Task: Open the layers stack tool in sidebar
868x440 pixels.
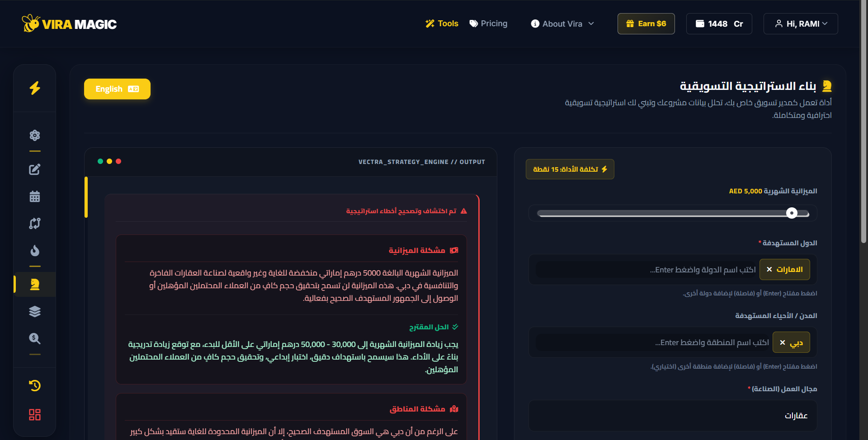Action: [35, 311]
